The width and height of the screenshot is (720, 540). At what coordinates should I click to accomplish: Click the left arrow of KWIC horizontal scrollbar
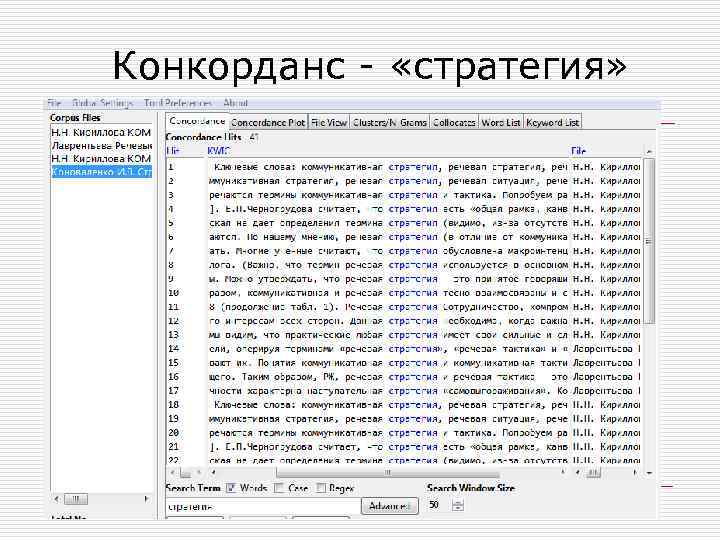pyautogui.click(x=213, y=472)
